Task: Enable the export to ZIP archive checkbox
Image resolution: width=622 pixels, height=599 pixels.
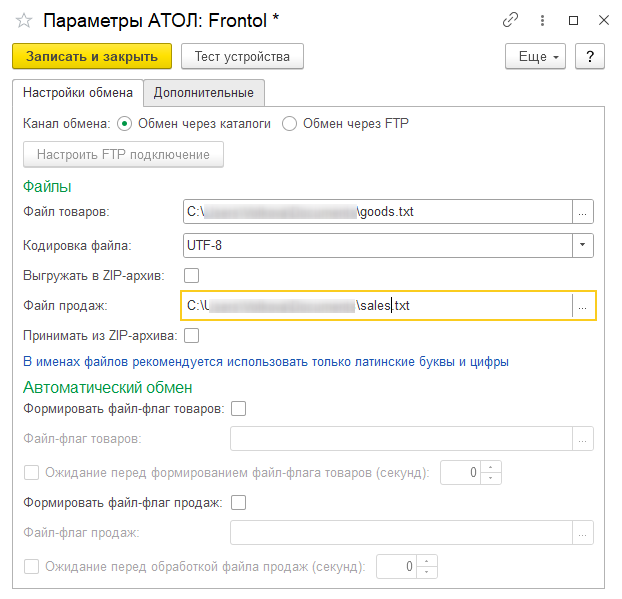Action: [192, 275]
